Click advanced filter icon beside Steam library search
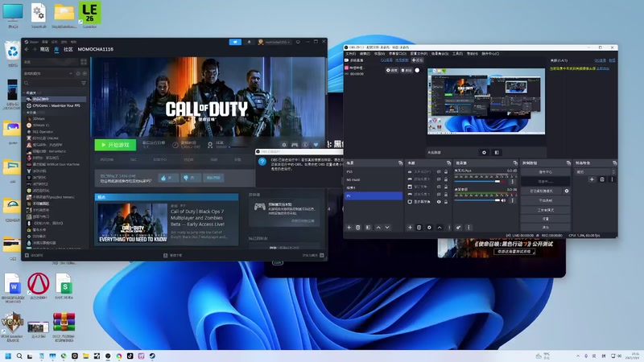 point(84,83)
